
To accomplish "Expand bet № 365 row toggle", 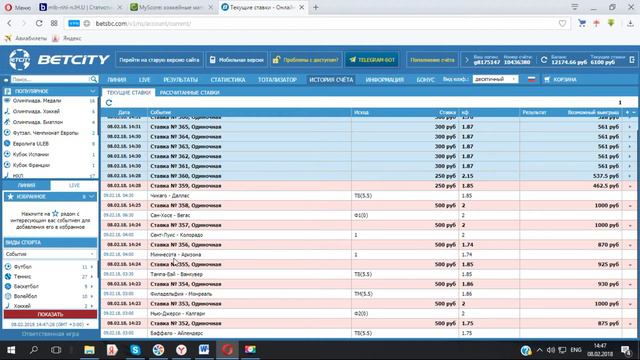I will point(630,127).
